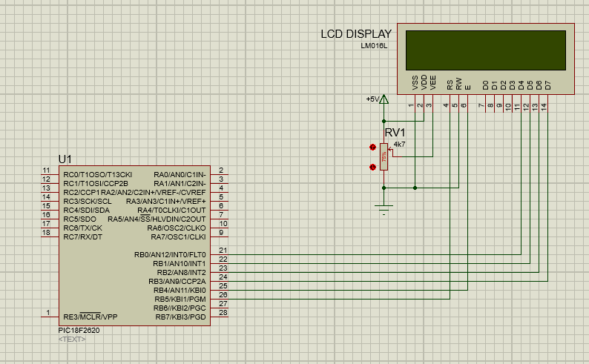The width and height of the screenshot is (589, 364).
Task: Click the LCD E pin label
Action: 467,87
